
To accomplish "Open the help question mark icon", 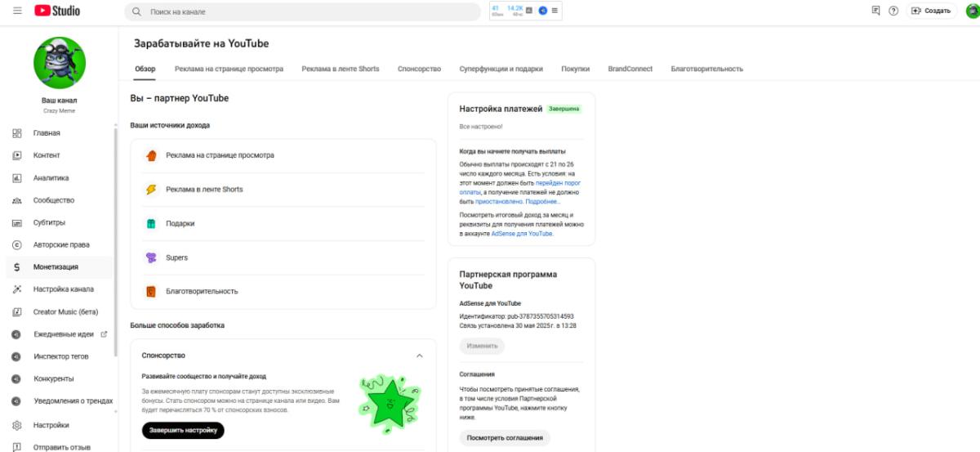I will (893, 11).
